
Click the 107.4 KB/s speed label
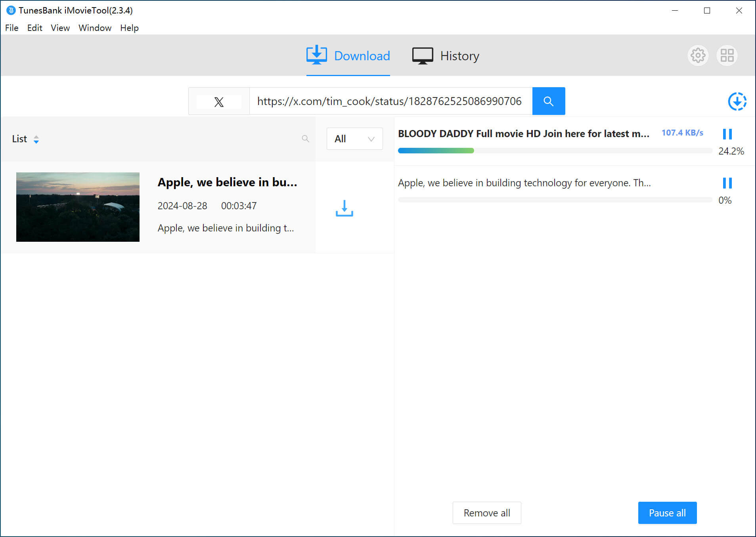(x=682, y=133)
